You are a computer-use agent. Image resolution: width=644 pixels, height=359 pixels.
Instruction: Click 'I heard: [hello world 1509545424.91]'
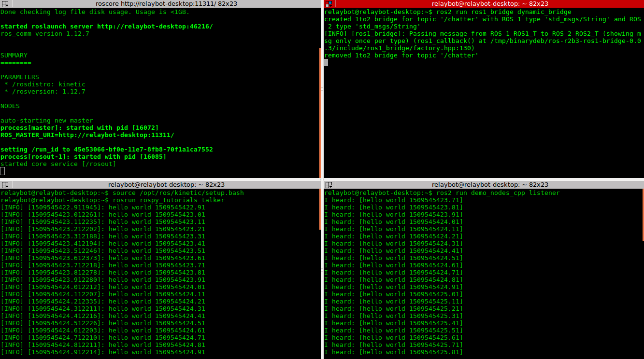pos(394,287)
